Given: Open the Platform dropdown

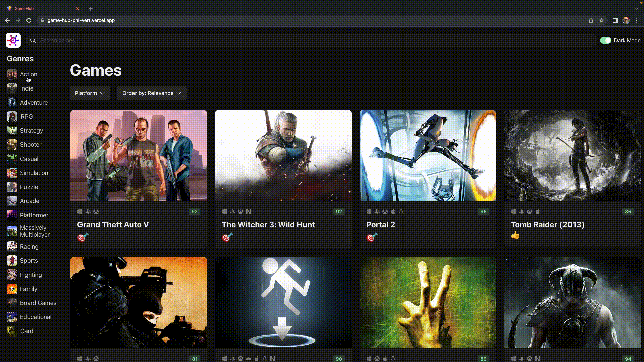Looking at the screenshot, I should coord(90,93).
